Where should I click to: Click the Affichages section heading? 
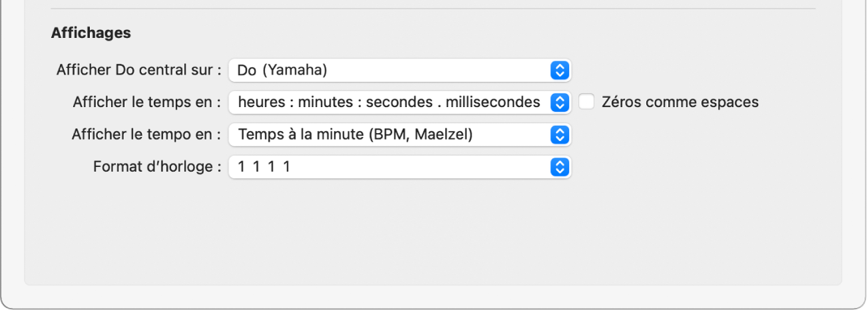pos(91,33)
